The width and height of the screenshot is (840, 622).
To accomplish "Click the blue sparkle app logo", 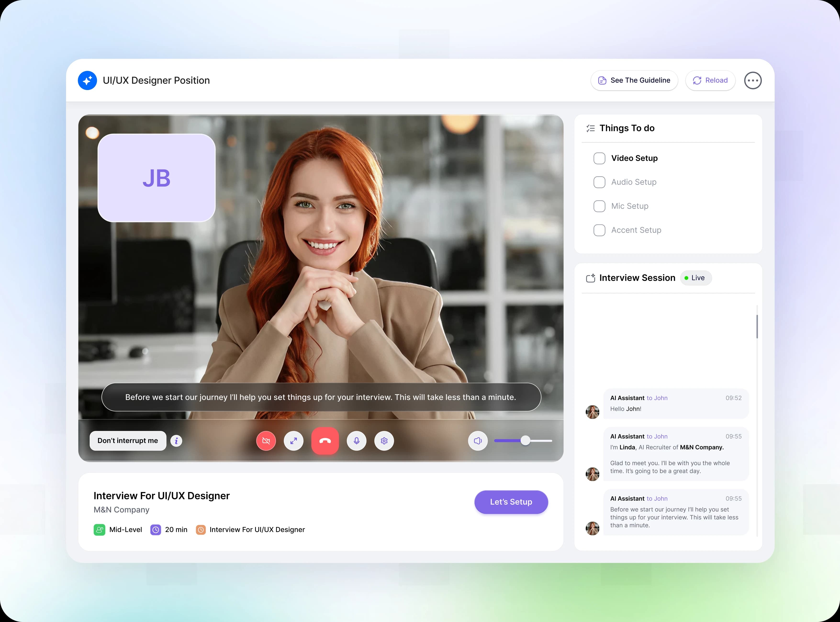I will pyautogui.click(x=87, y=80).
